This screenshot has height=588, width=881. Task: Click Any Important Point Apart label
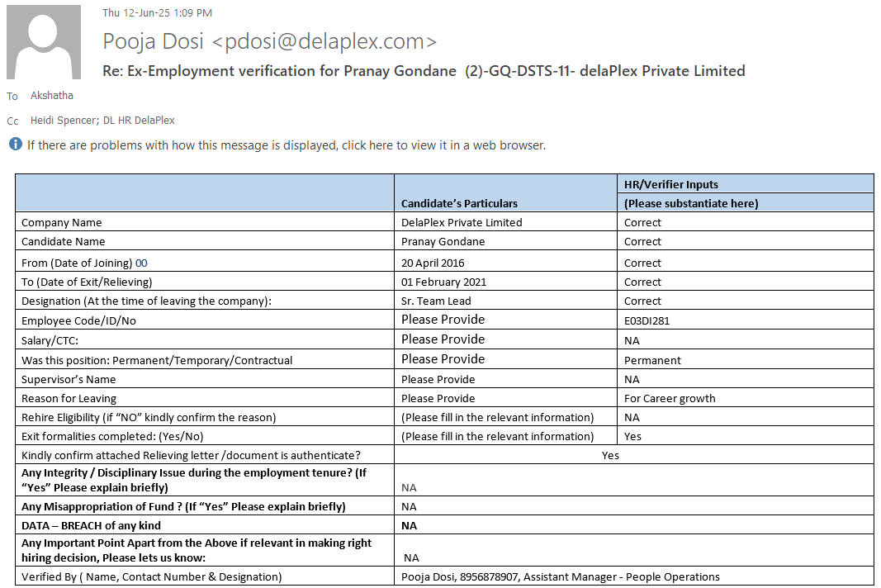(197, 550)
